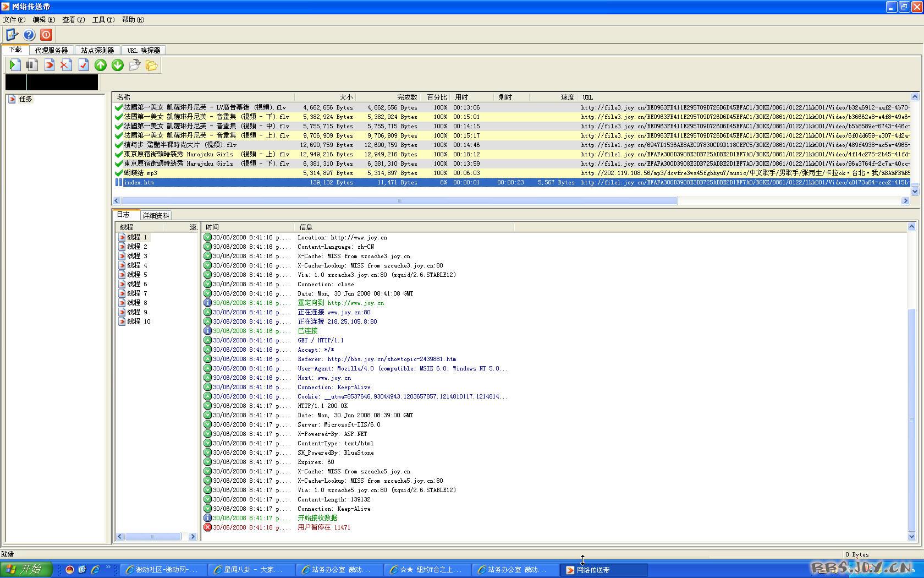Click the thread icon for 线程 5
The height and width of the screenshot is (578, 924).
(122, 275)
